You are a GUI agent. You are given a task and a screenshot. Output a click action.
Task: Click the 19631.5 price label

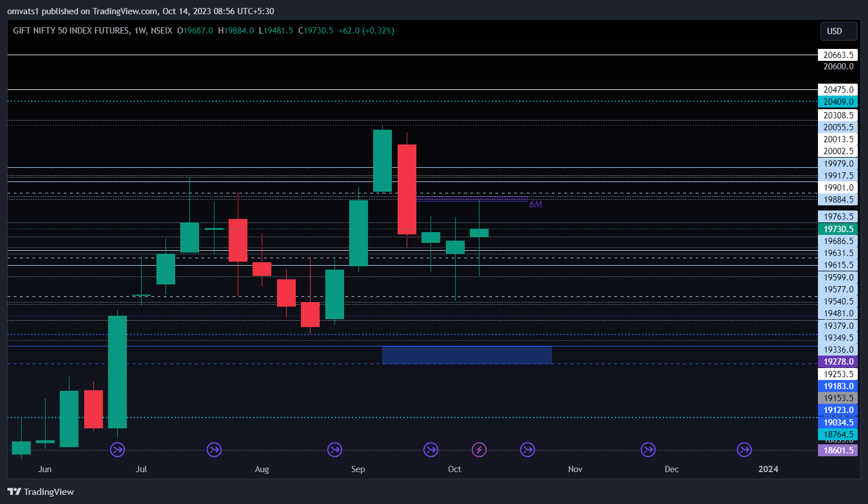tap(838, 253)
